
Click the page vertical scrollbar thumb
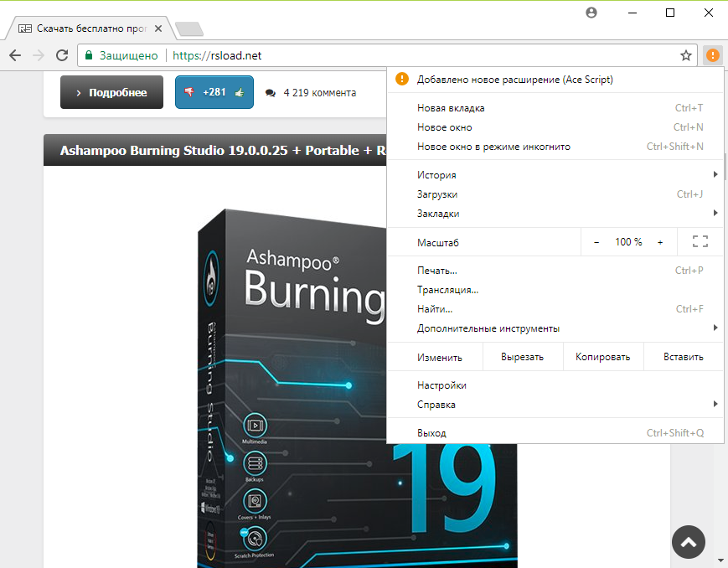pyautogui.click(x=725, y=167)
